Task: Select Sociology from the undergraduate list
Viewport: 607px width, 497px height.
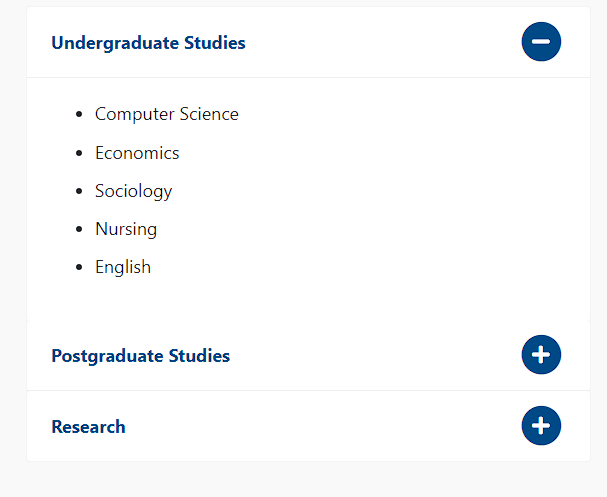Action: pyautogui.click(x=134, y=191)
